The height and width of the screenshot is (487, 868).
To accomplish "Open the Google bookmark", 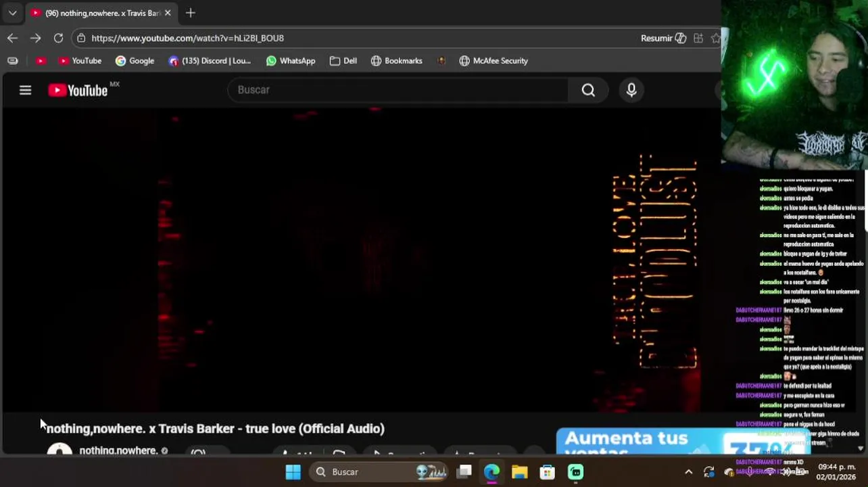I will click(x=135, y=61).
